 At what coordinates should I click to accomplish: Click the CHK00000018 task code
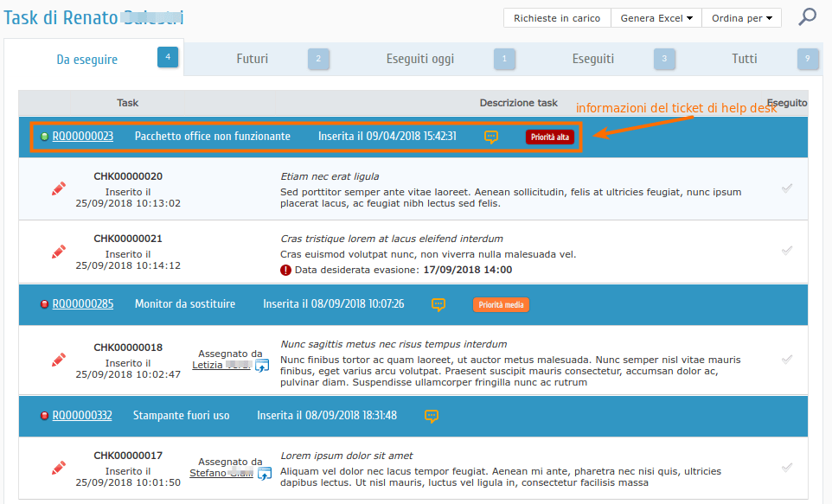pyautogui.click(x=128, y=348)
